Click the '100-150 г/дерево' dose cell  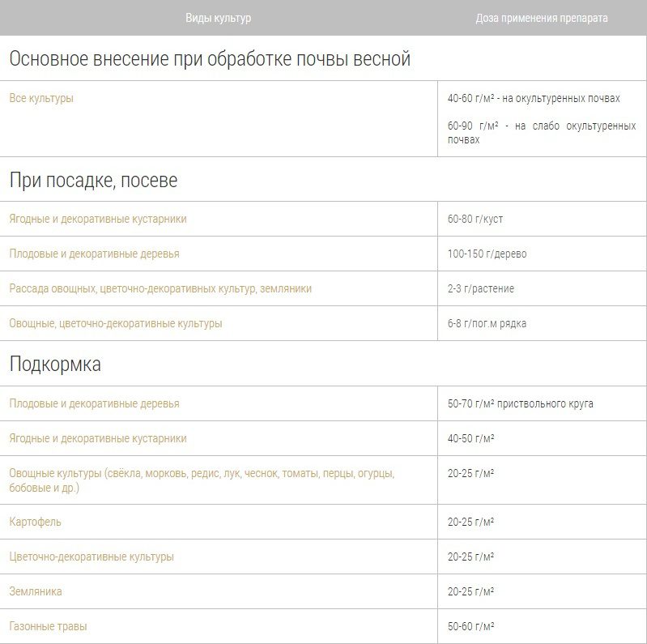point(487,254)
